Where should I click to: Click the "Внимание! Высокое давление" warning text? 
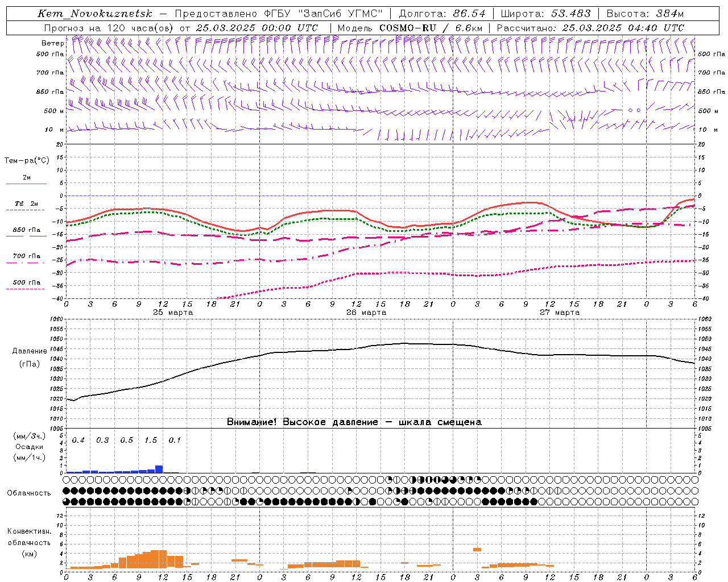tap(302, 422)
